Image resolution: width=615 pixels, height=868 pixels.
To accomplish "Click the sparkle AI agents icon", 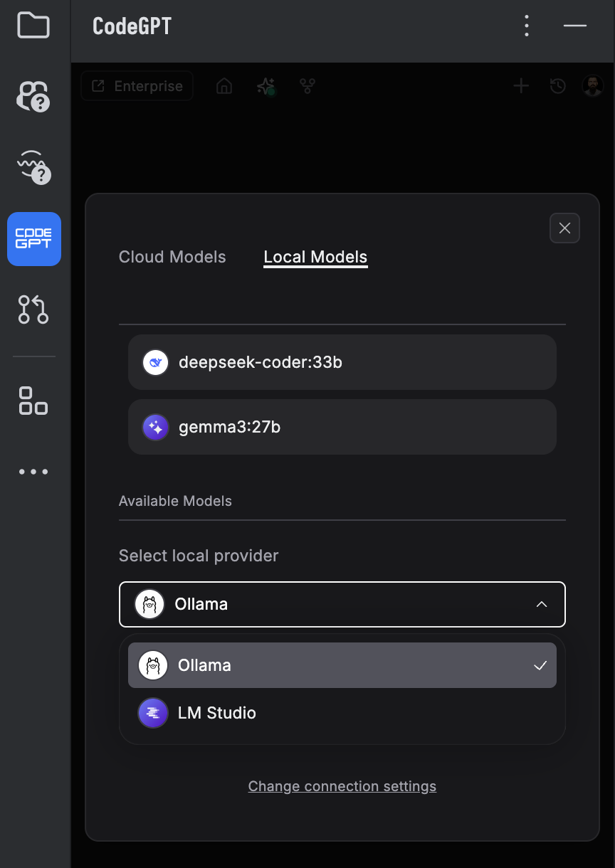I will point(266,86).
